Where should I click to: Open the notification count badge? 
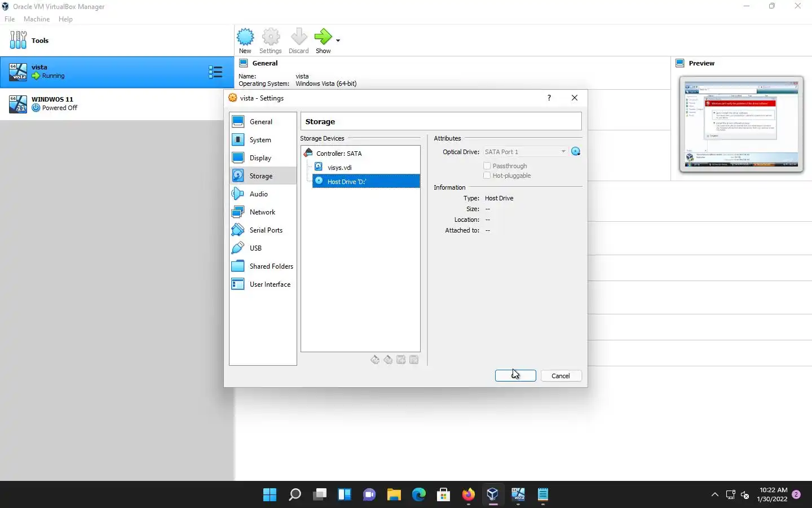tap(796, 494)
